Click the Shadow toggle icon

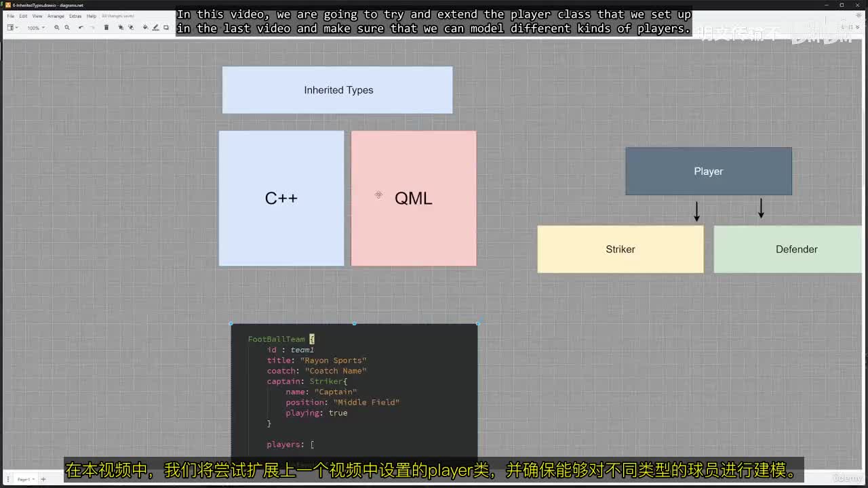pyautogui.click(x=166, y=27)
